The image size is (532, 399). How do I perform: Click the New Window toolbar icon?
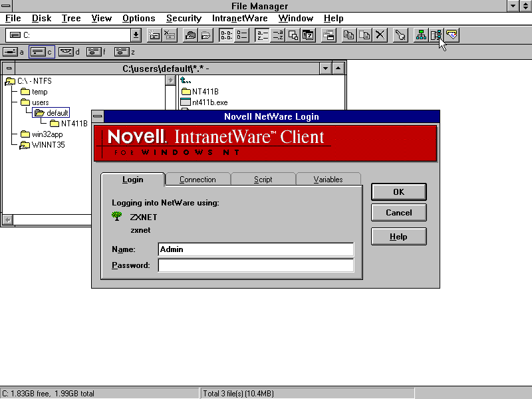point(329,35)
